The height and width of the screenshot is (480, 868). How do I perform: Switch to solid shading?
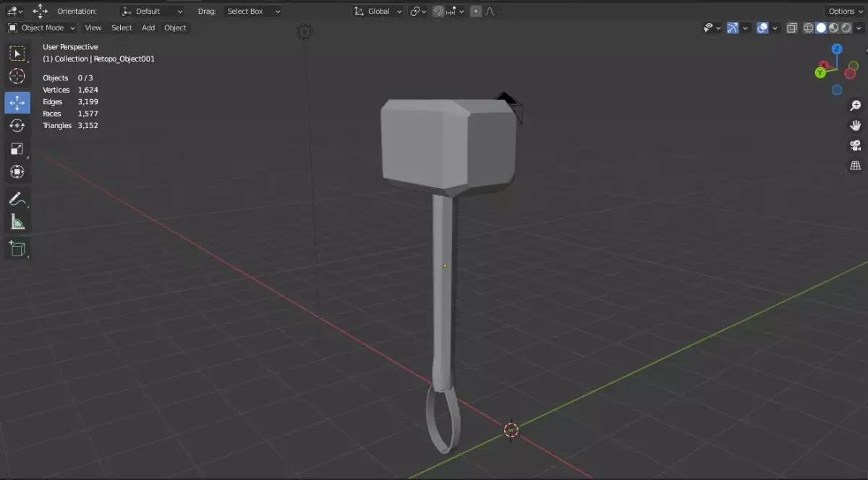coord(821,28)
